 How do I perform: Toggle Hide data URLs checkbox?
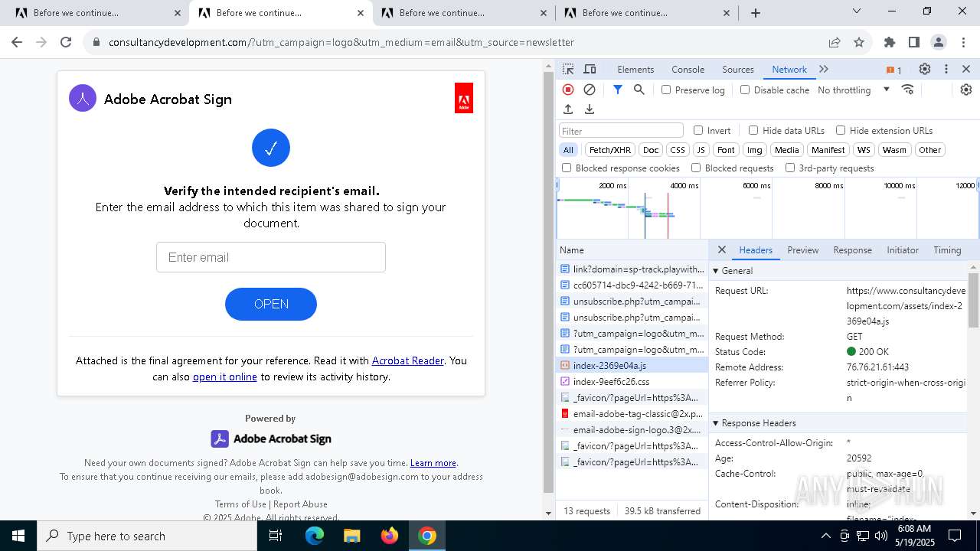753,130
